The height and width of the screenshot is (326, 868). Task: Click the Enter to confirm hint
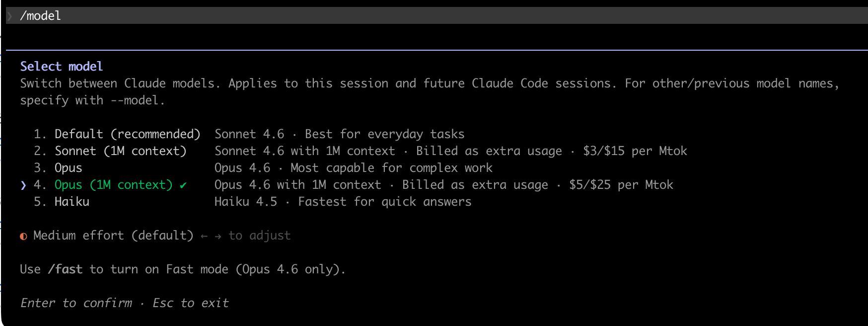click(x=76, y=303)
